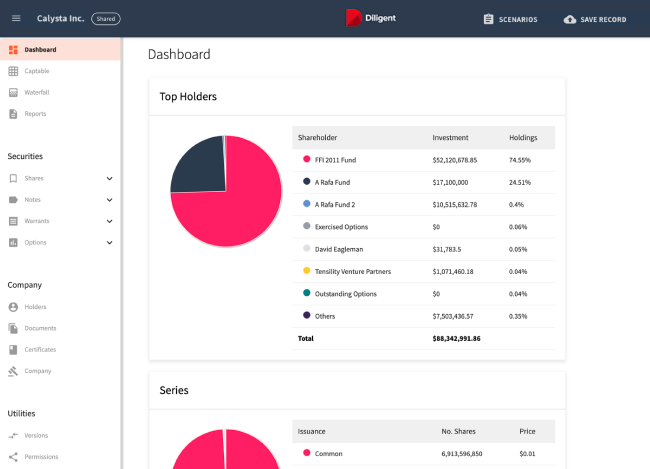Click the navy slice of Top Holders pie
This screenshot has height=469, width=650.
click(203, 168)
